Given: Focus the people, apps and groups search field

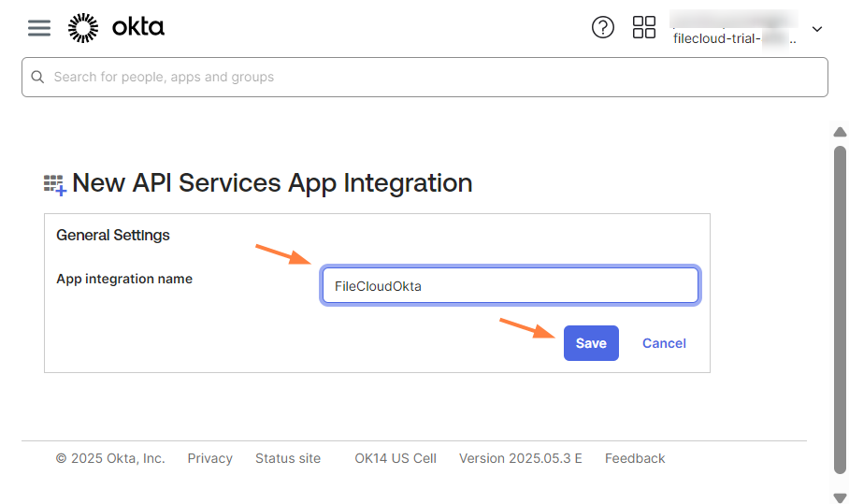Looking at the screenshot, I should pyautogui.click(x=430, y=78).
